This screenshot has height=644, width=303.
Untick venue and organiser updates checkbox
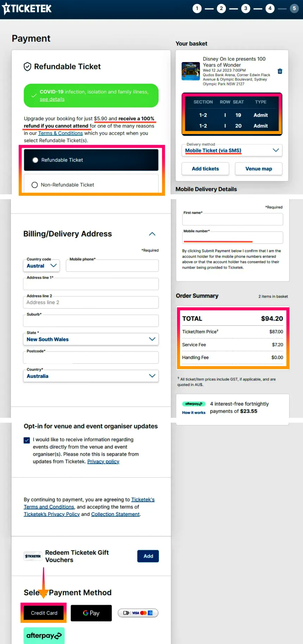click(x=27, y=440)
